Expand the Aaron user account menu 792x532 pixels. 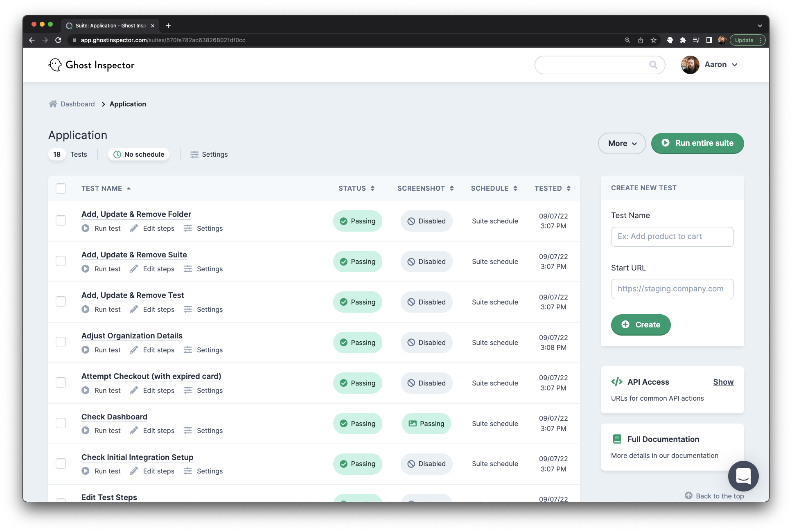720,65
